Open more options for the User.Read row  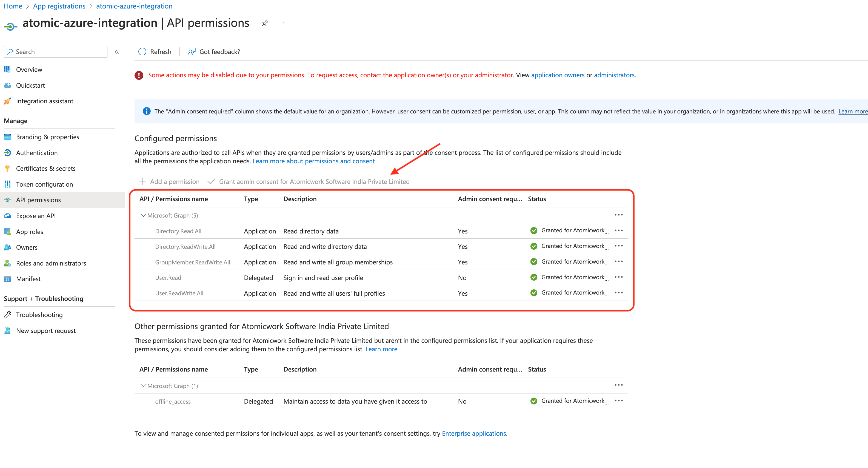point(618,277)
